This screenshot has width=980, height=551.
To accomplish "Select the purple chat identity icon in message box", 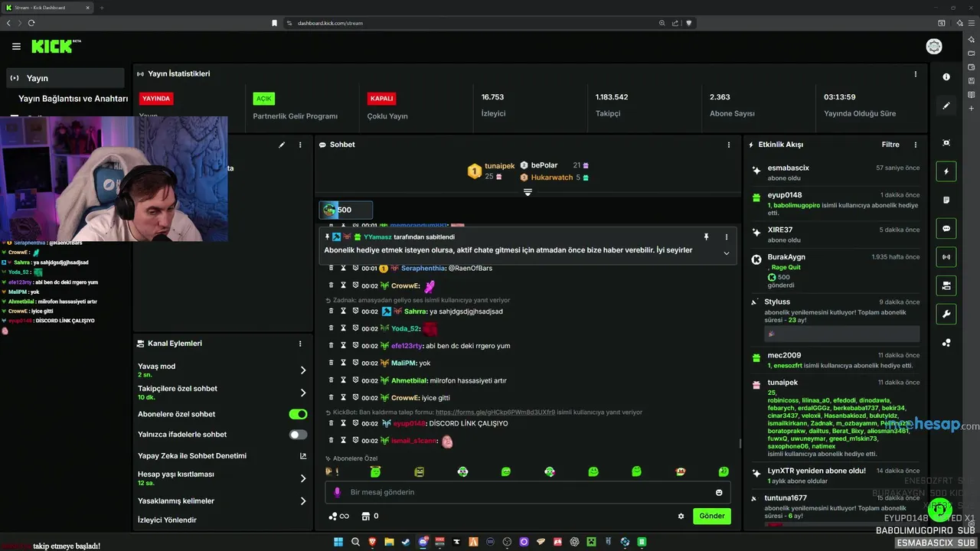I will click(337, 492).
